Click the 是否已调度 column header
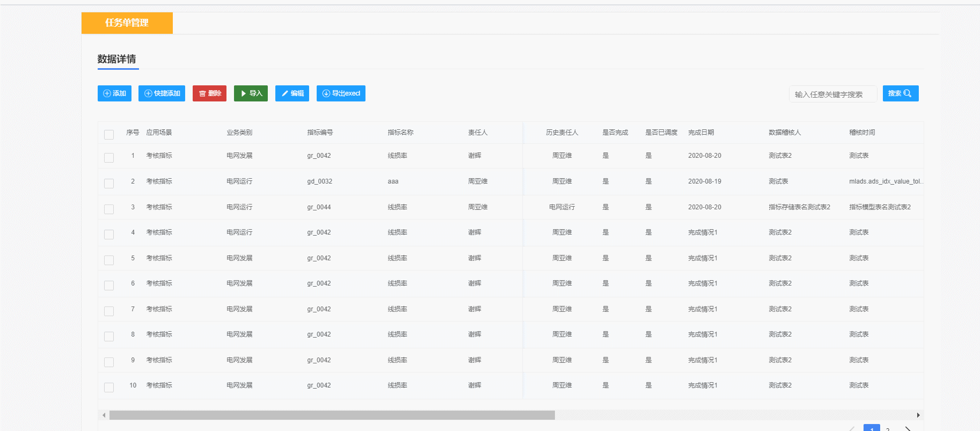Viewport: 980px width, 431px height. pyautogui.click(x=661, y=133)
